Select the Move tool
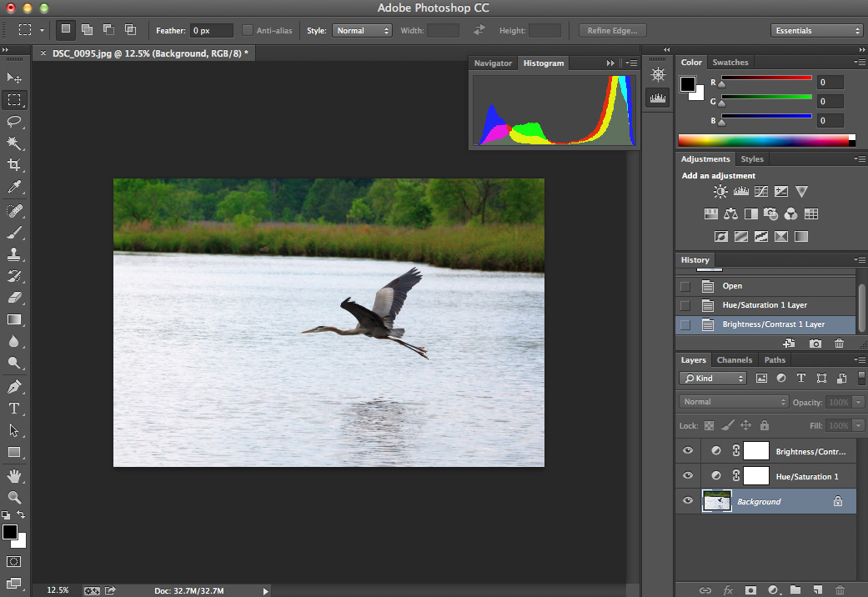Screen dimensions: 868x597 [13, 78]
